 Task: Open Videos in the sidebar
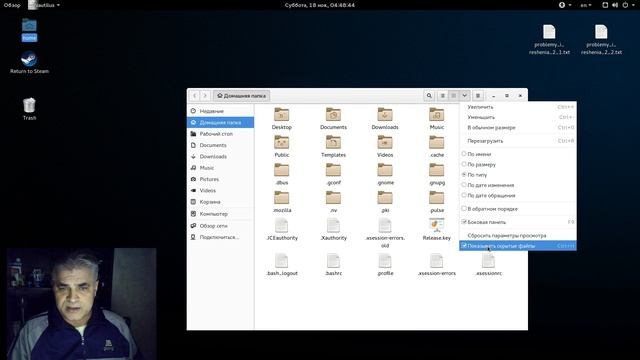tap(220, 191)
